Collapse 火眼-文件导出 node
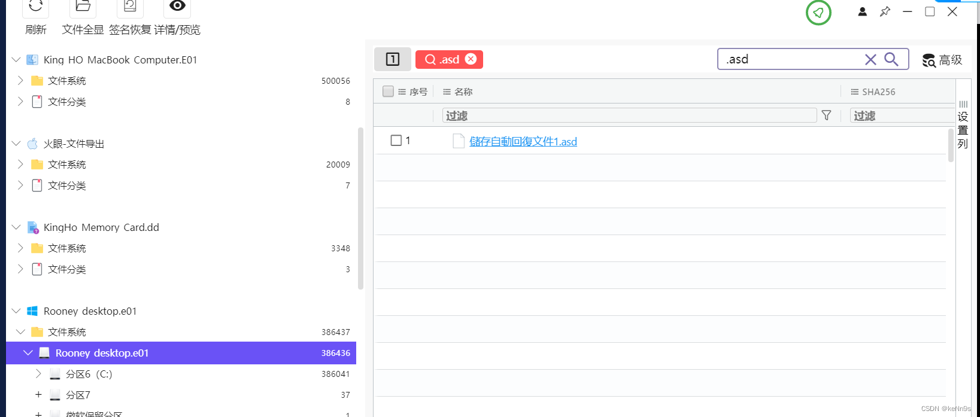The width and height of the screenshot is (980, 417). [x=16, y=144]
